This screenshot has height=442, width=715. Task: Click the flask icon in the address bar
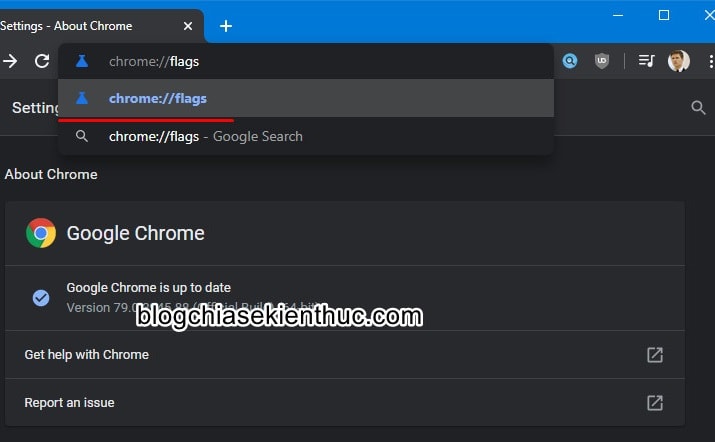tap(82, 61)
